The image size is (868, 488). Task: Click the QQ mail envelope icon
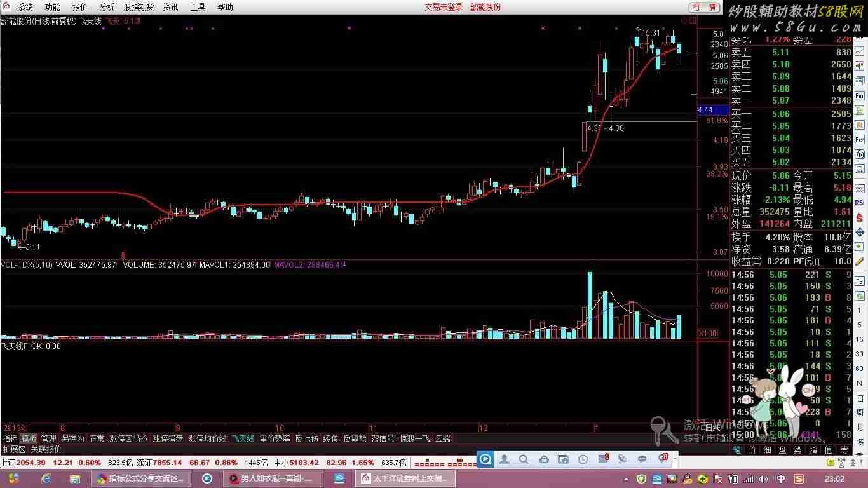point(602,459)
